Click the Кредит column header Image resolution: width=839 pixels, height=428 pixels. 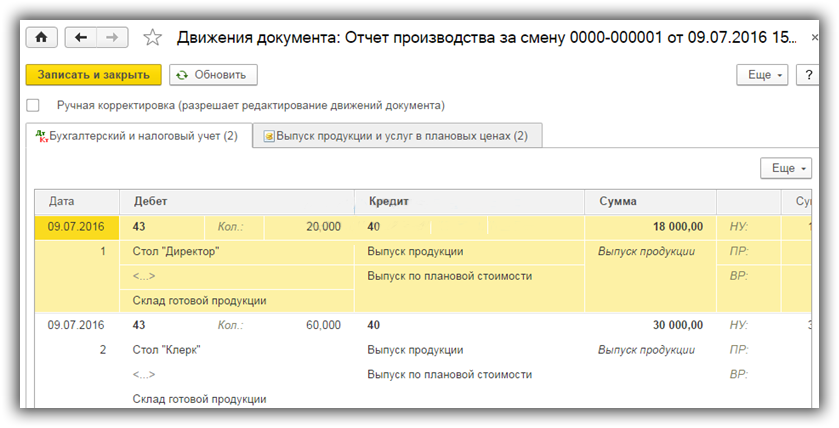pos(386,201)
